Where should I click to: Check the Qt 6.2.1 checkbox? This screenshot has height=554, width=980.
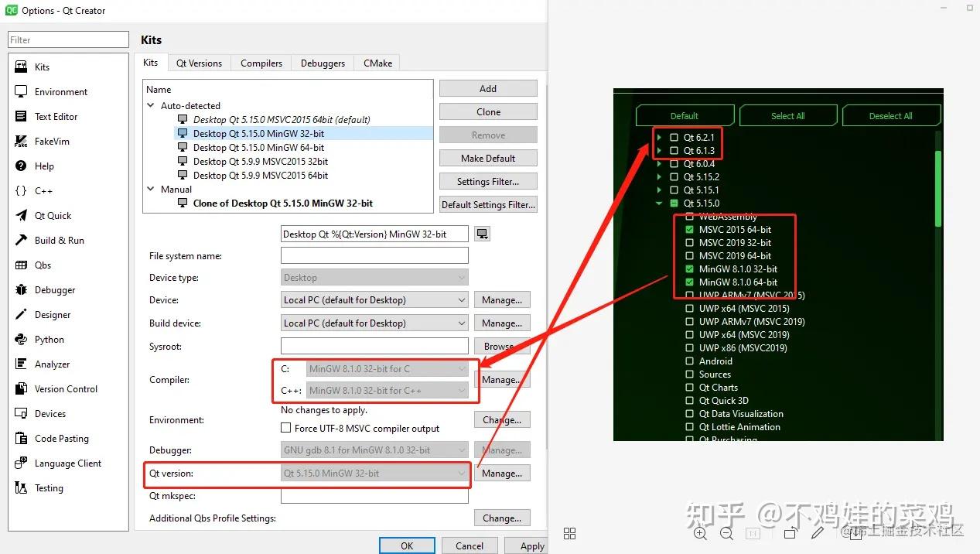pos(675,137)
